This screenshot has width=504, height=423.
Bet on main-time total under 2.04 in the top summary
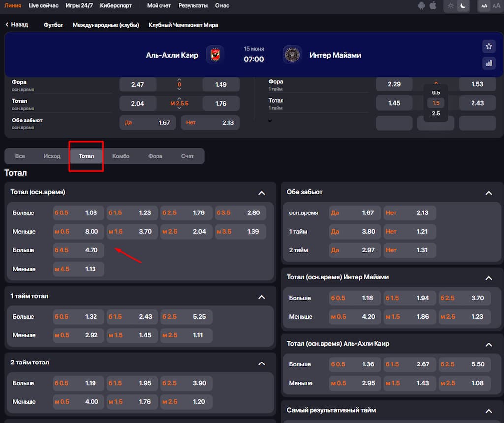pos(138,103)
